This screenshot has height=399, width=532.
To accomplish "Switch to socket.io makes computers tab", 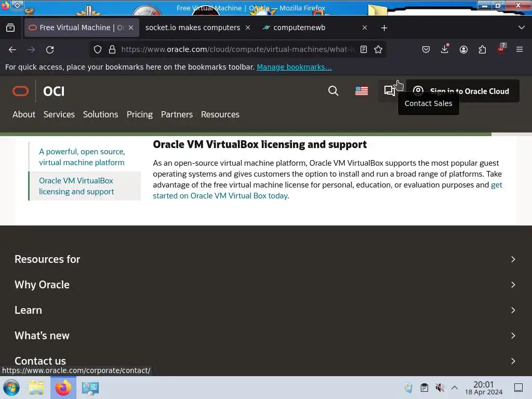I will coord(193,28).
